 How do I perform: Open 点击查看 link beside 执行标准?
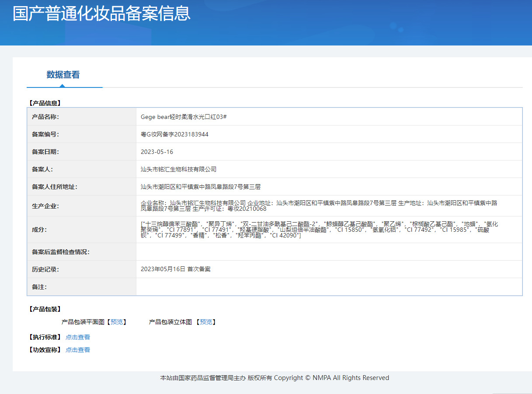(78, 337)
